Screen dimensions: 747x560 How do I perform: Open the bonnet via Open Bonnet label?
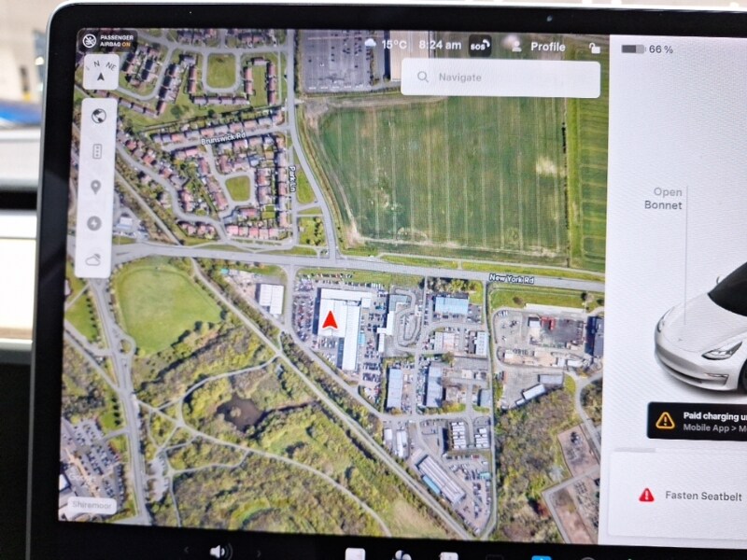pos(663,199)
